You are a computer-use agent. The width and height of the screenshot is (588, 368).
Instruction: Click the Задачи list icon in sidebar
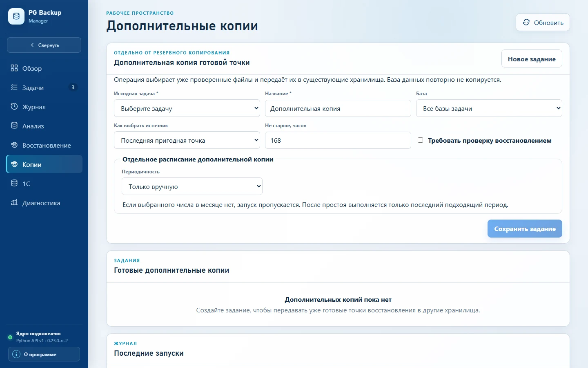pos(14,87)
